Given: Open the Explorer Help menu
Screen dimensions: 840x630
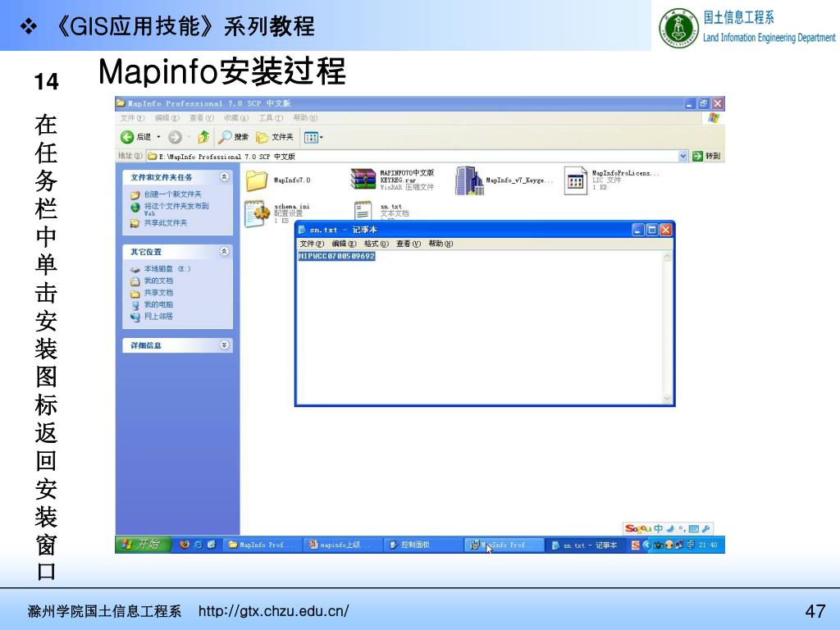Looking at the screenshot, I should click(x=305, y=118).
